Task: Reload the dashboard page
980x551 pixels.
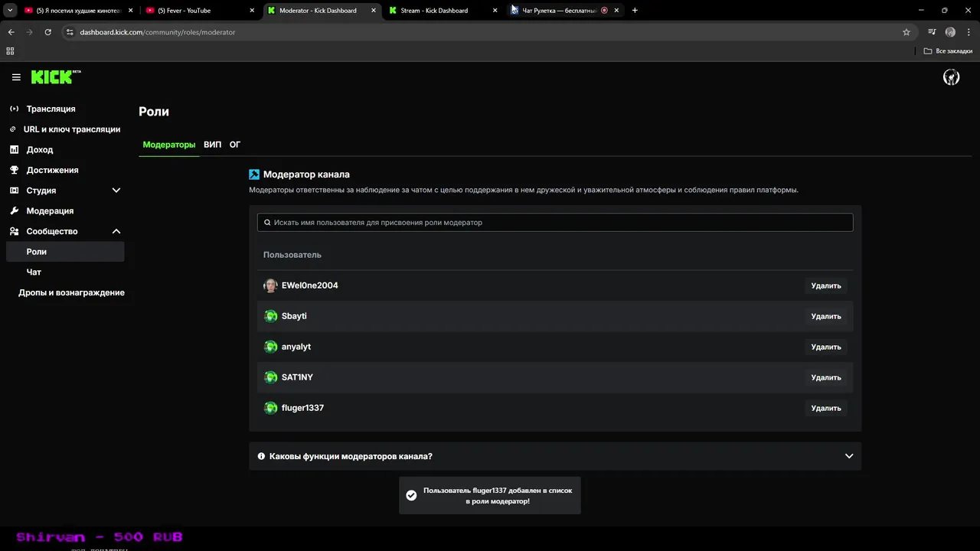Action: [47, 32]
